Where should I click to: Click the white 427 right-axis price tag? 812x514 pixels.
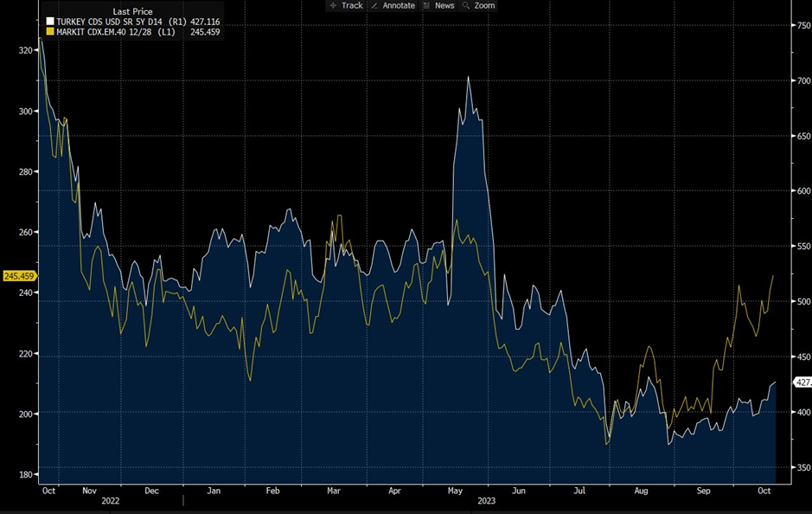click(802, 382)
